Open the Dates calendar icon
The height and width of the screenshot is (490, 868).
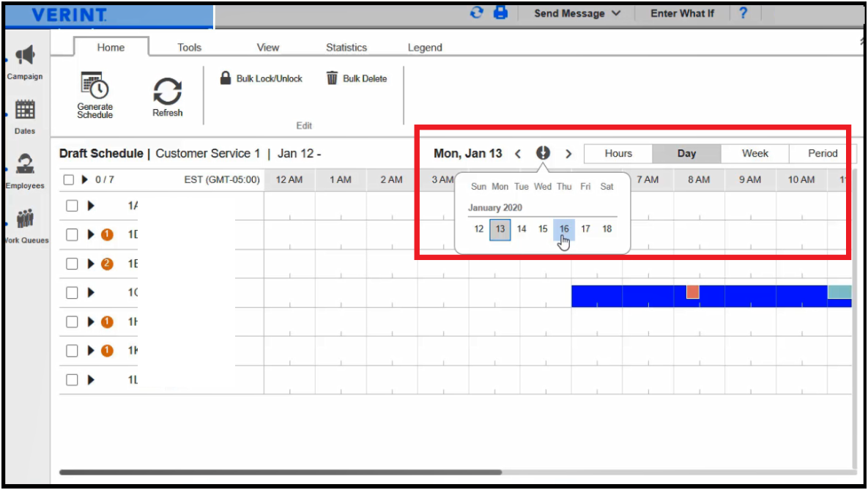25,110
